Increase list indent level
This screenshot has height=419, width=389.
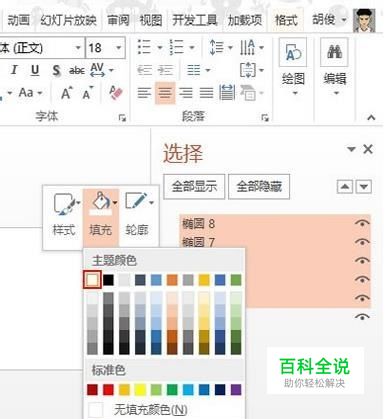tap(165, 70)
